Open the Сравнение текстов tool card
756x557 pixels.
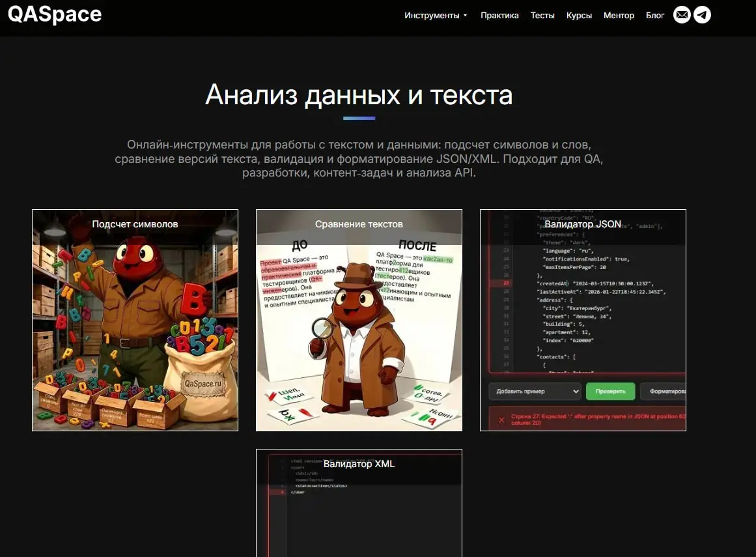[x=359, y=321]
